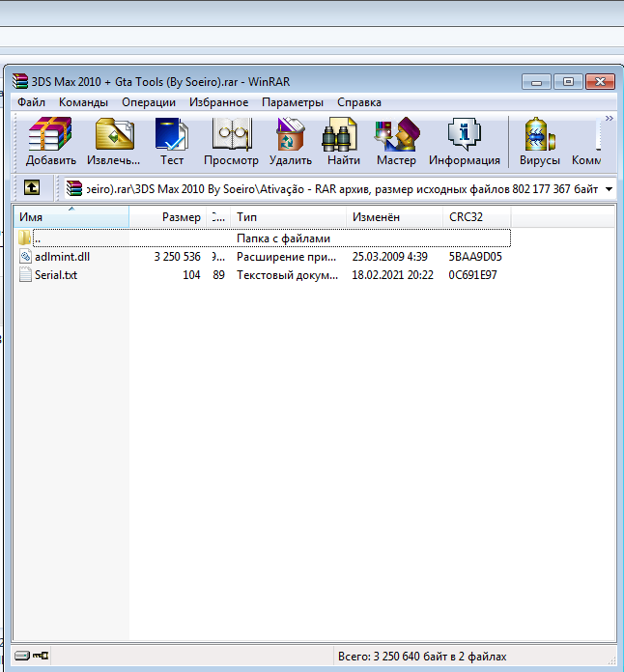Viewport: 624px width, 672px height.
Task: Expand the archive path dropdown arrow
Action: coord(609,189)
